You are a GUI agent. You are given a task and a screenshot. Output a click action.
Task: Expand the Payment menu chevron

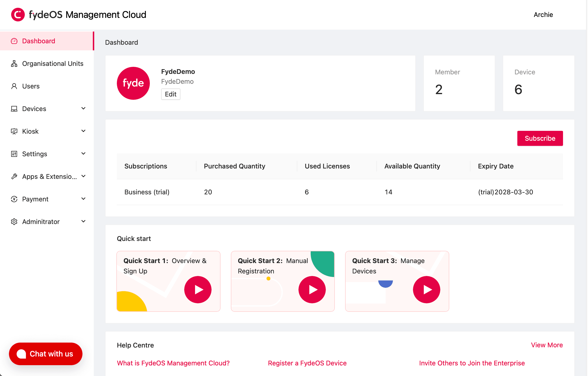[83, 199]
